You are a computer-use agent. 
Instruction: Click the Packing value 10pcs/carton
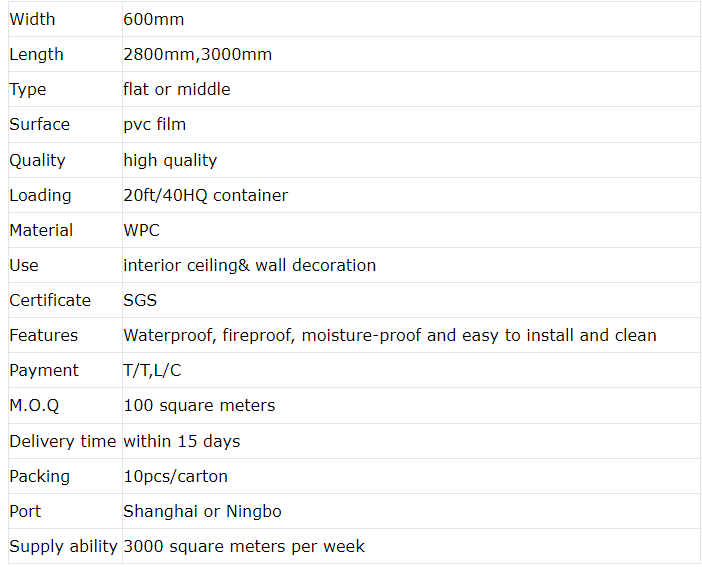click(176, 477)
